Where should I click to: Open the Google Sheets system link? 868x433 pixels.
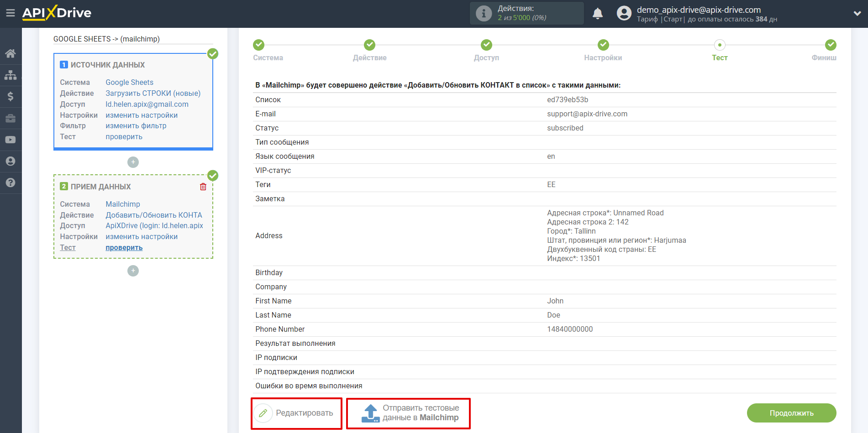pos(129,82)
